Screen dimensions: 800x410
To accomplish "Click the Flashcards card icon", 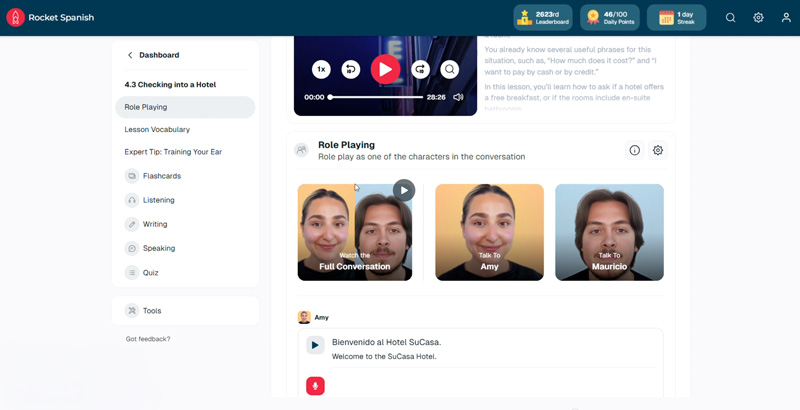I will click(132, 176).
